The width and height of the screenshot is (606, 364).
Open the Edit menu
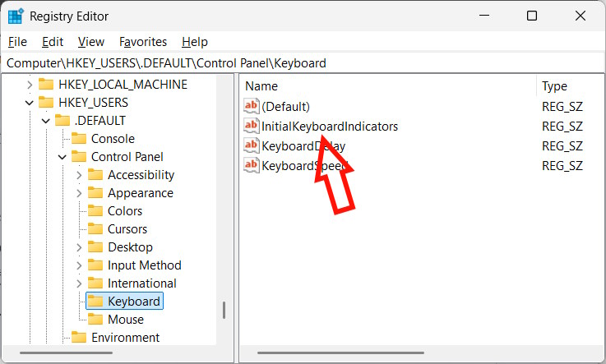point(53,42)
